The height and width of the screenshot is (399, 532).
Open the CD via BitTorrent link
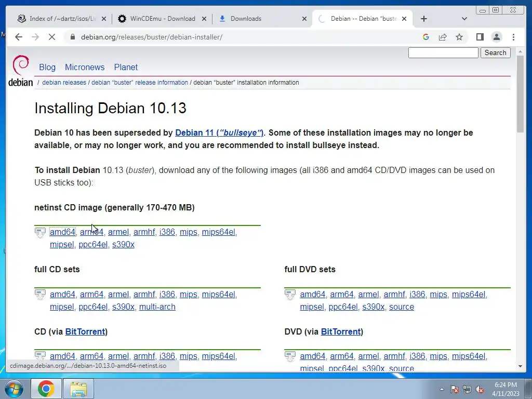tap(85, 331)
